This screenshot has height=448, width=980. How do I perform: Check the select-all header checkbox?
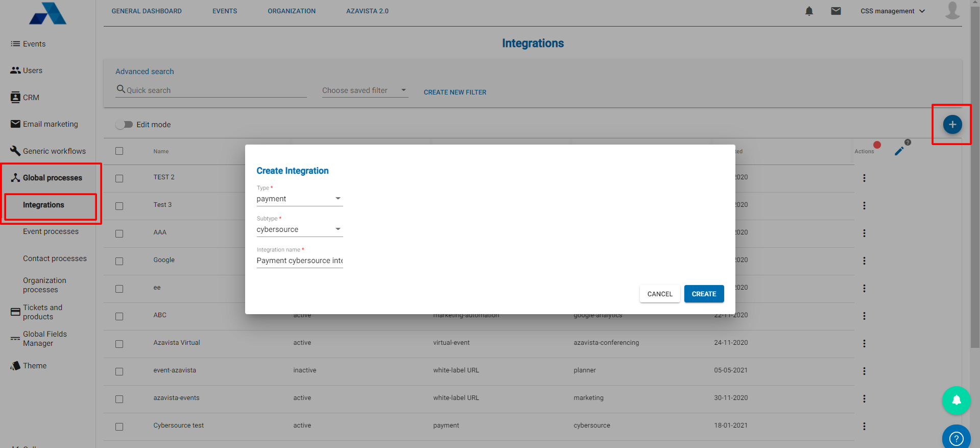click(119, 151)
